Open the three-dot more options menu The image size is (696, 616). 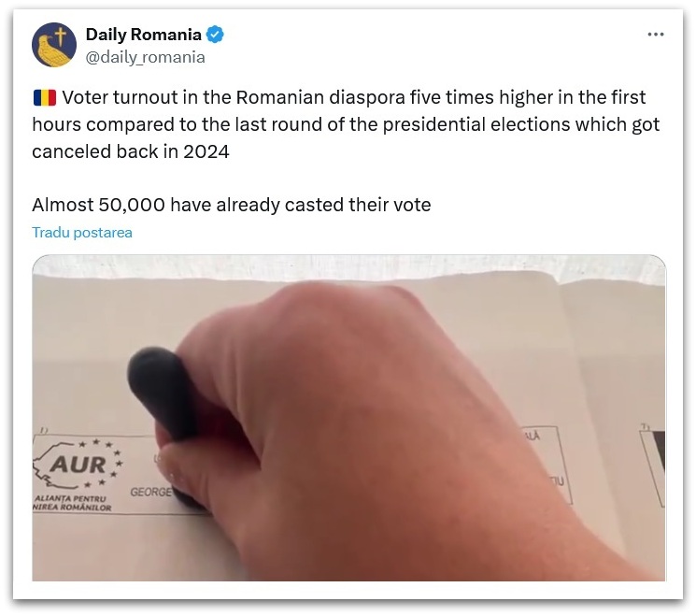[656, 35]
